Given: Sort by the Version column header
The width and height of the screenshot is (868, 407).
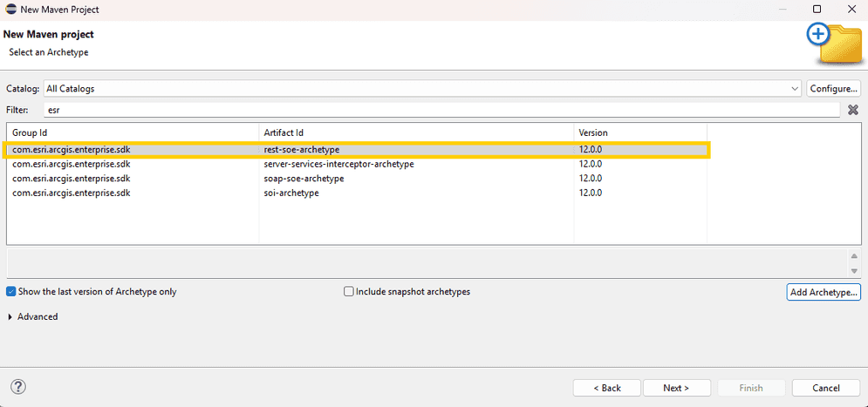Looking at the screenshot, I should (x=640, y=132).
